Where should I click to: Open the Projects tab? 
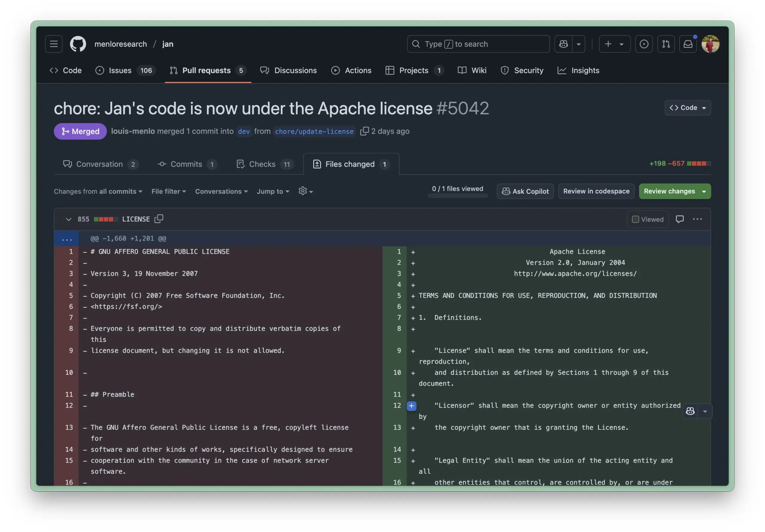(414, 70)
